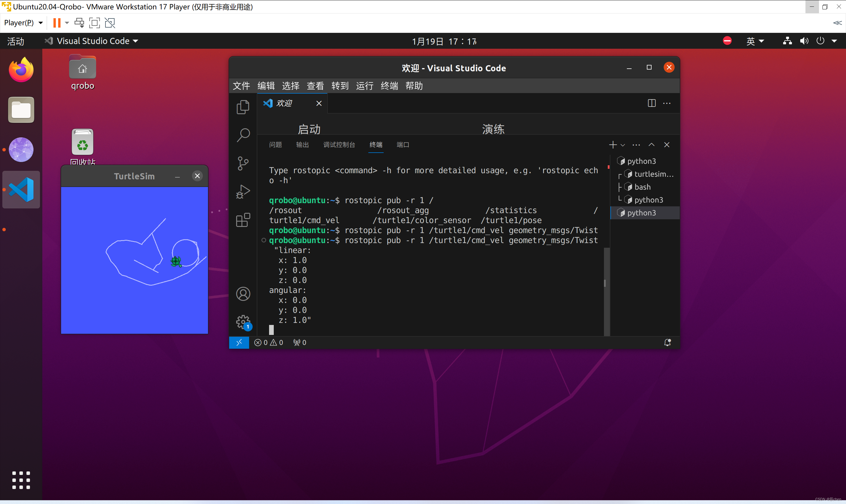Open the clock showing 1月19日
The image size is (846, 504).
444,41
